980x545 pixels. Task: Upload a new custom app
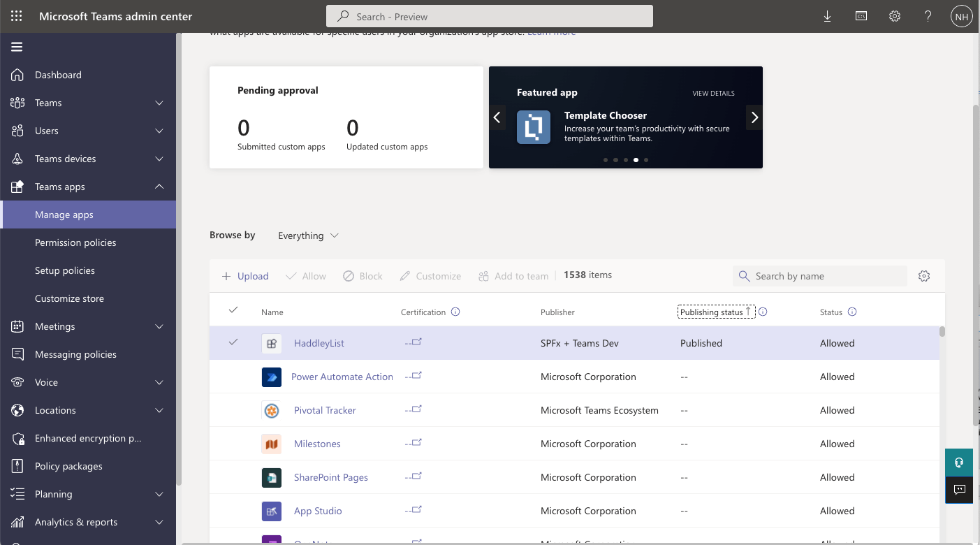pos(245,276)
